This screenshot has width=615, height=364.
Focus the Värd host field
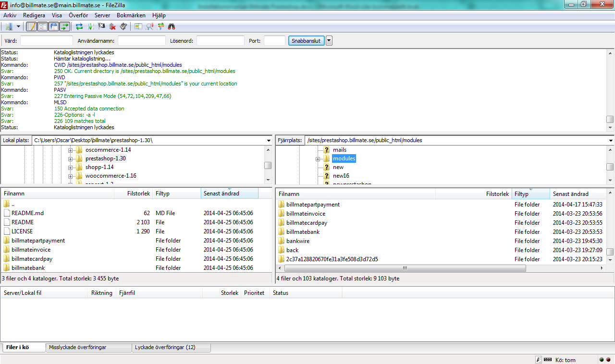pyautogui.click(x=47, y=41)
